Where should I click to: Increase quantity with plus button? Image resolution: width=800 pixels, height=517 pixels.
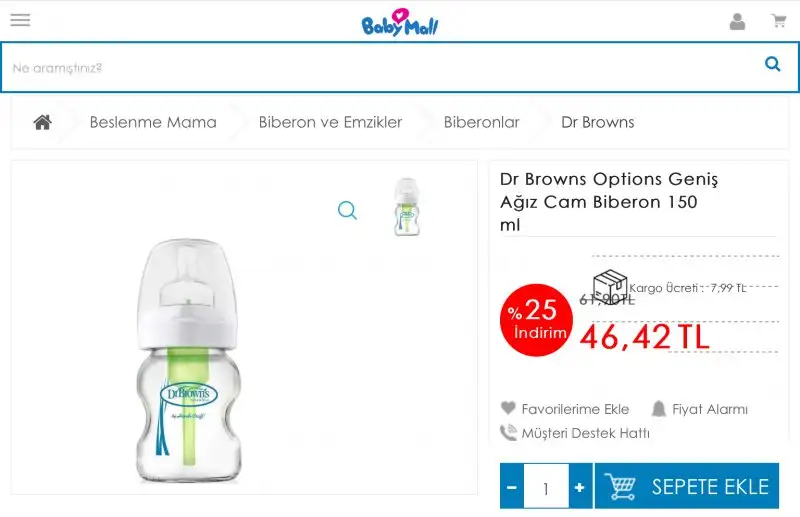pos(579,488)
